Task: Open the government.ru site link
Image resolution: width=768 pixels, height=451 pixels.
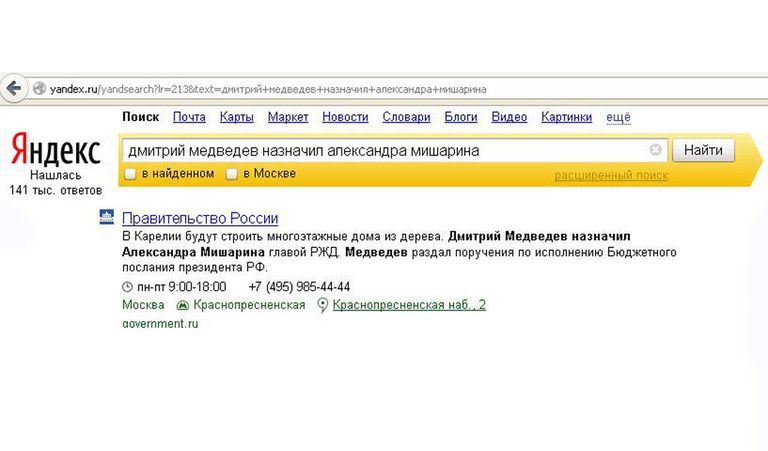Action: 160,324
